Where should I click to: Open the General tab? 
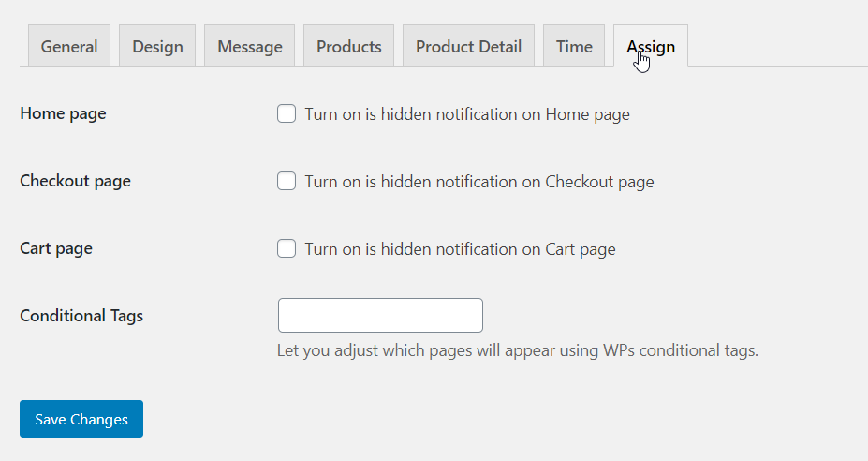pyautogui.click(x=69, y=46)
